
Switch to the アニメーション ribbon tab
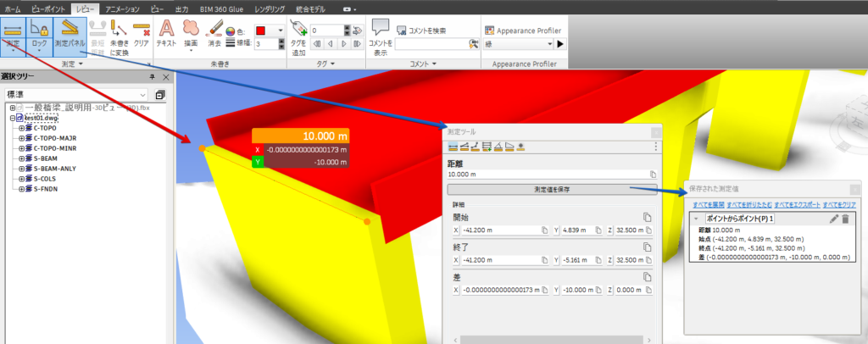[x=117, y=6]
